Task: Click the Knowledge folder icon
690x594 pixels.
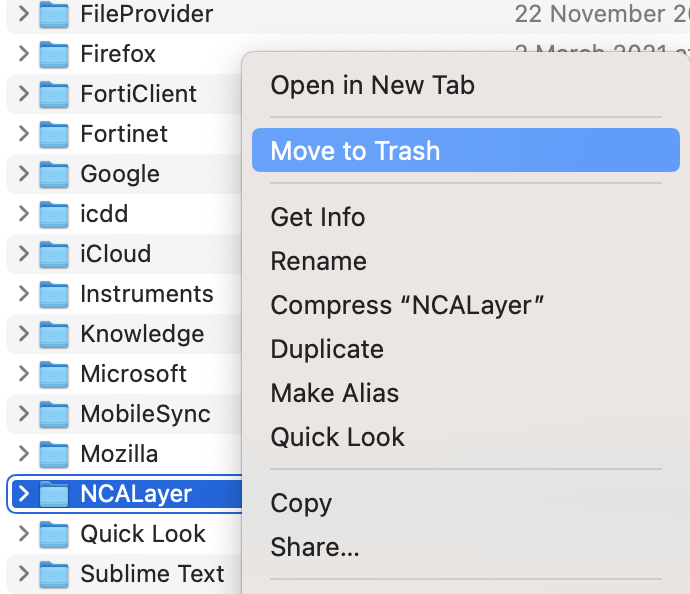Action: pyautogui.click(x=53, y=334)
